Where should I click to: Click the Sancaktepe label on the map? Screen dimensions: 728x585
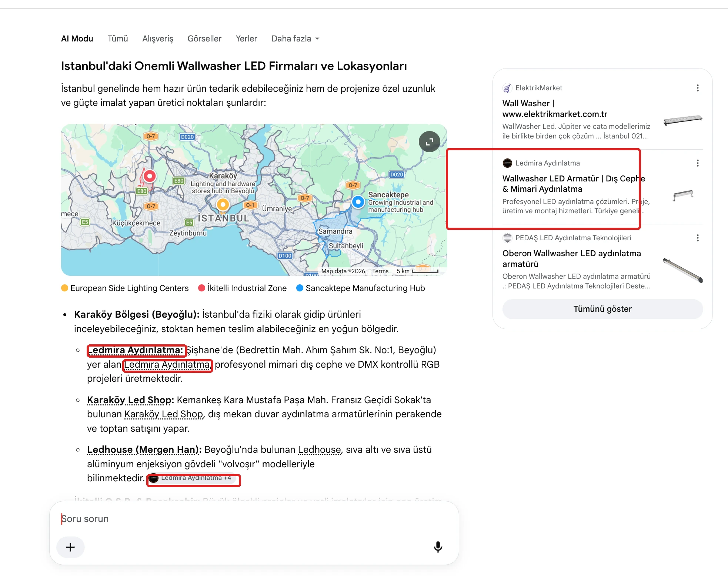388,195
